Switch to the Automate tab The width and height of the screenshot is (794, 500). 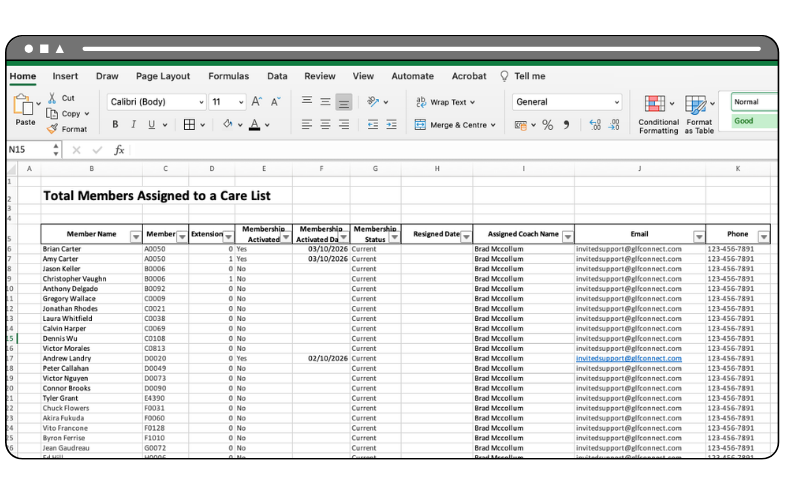tap(413, 76)
